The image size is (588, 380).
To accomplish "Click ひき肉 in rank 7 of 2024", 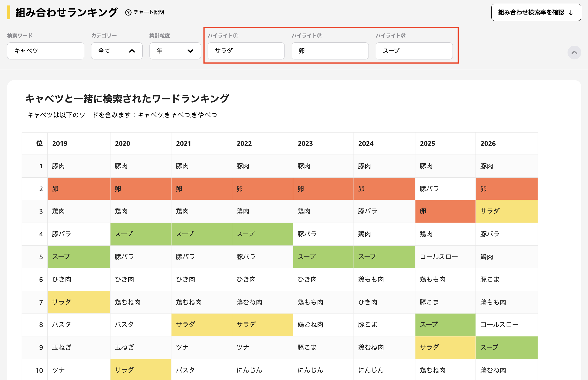I will click(x=368, y=302).
